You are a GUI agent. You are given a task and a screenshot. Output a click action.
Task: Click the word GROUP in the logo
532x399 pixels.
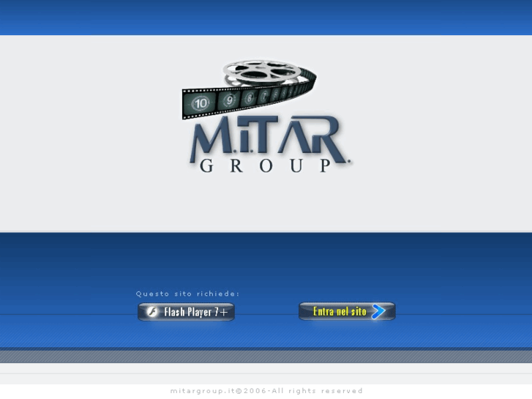coord(266,165)
